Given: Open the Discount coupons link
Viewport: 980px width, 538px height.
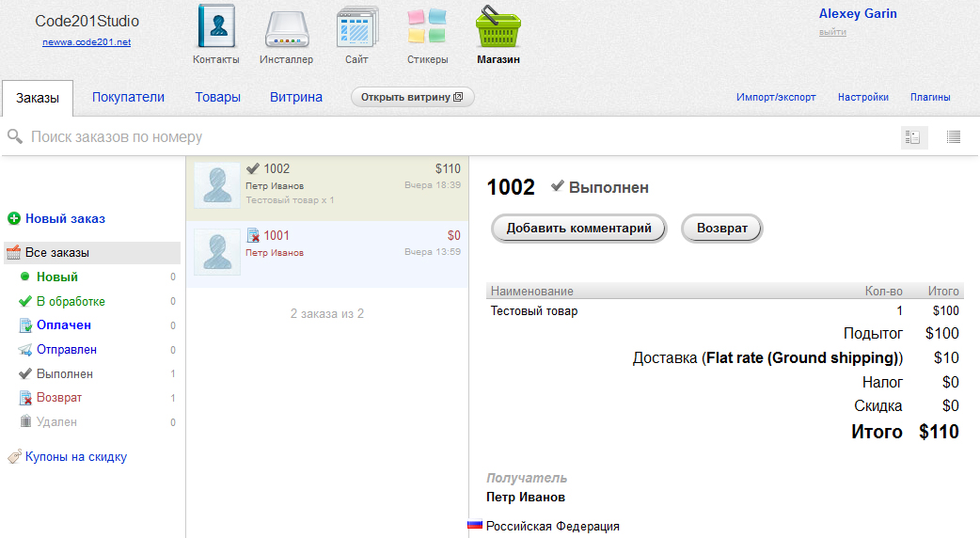Looking at the screenshot, I should click(x=75, y=457).
